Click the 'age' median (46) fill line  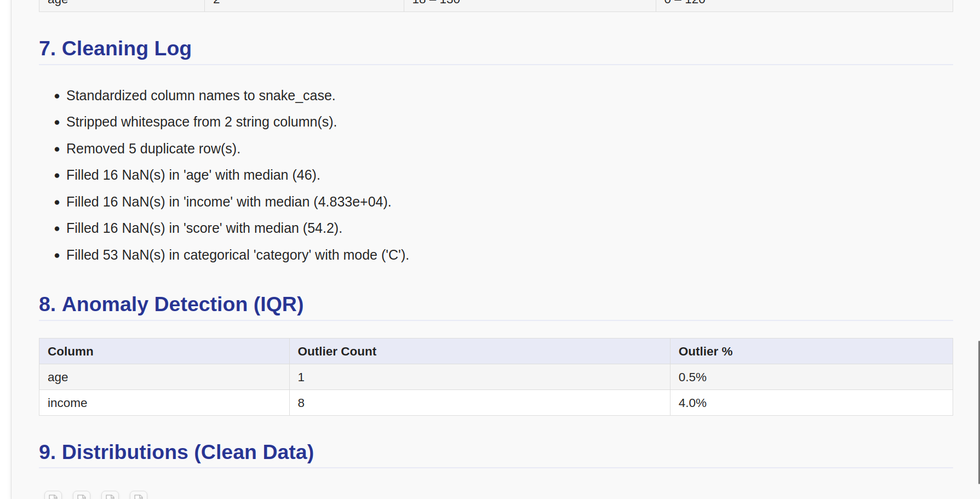tap(193, 175)
